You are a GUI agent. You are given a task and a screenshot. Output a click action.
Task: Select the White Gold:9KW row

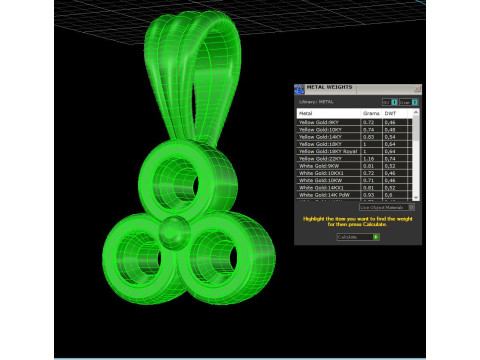355,166
